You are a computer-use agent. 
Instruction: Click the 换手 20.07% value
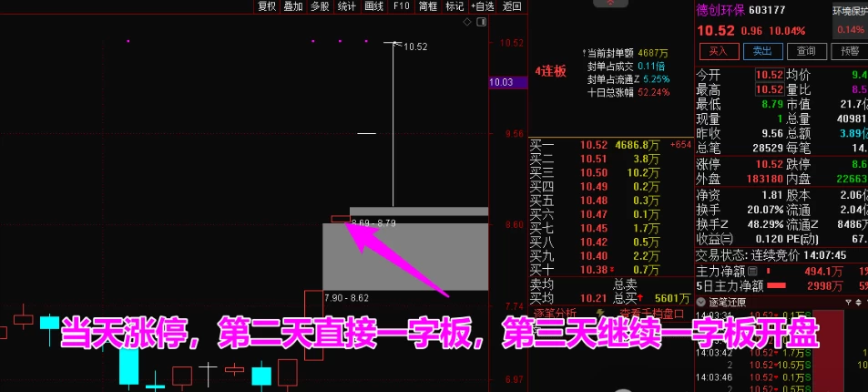(x=766, y=211)
